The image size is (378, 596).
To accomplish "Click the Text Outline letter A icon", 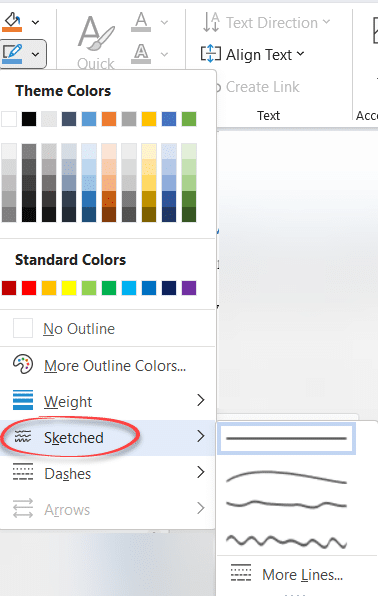I will (x=141, y=54).
